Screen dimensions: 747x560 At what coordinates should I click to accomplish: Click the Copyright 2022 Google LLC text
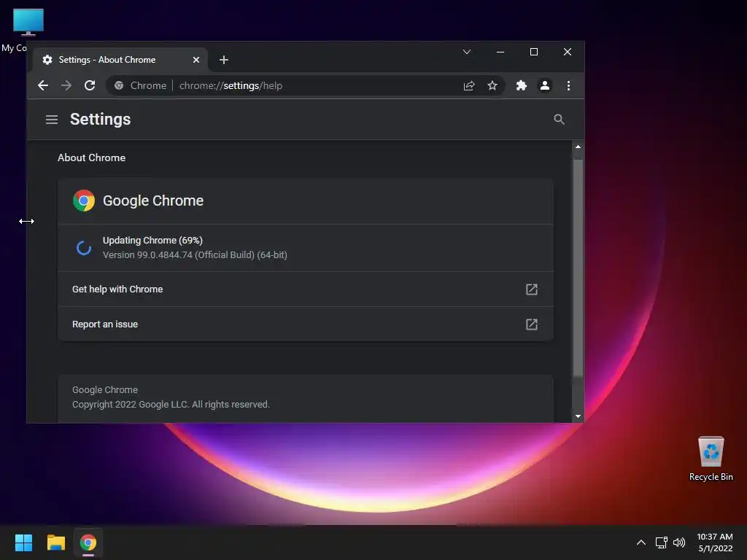[171, 404]
